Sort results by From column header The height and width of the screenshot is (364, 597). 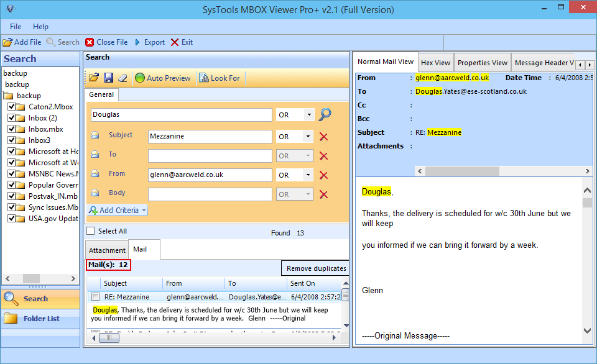point(194,283)
